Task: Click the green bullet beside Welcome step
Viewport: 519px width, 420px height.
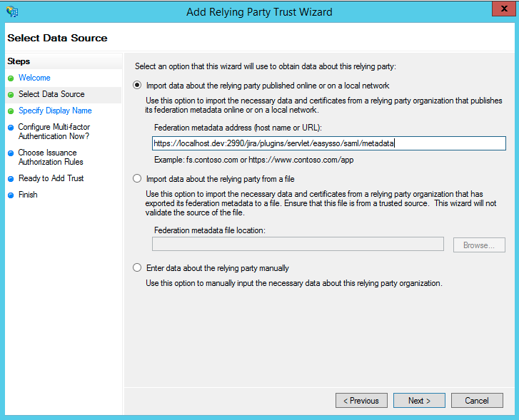Action: [x=11, y=78]
